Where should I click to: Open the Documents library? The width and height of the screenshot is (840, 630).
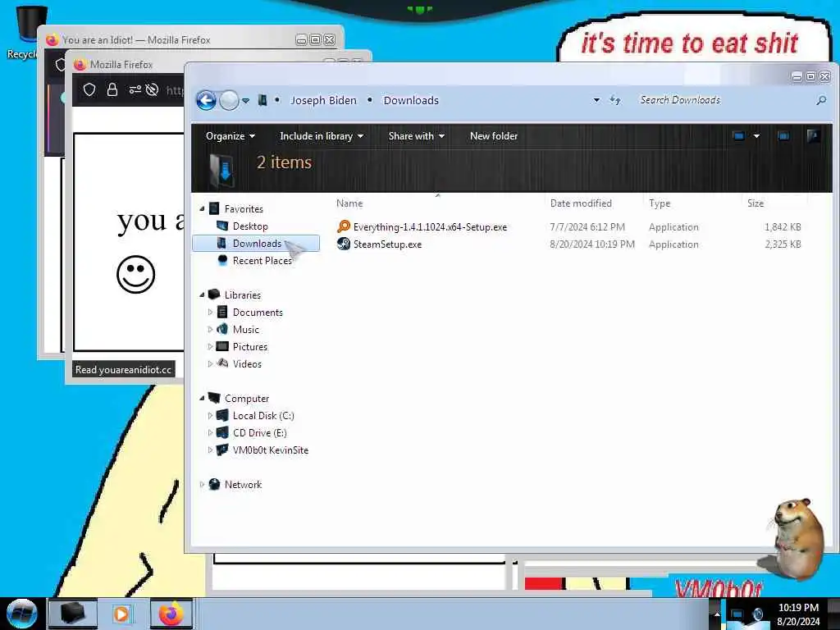point(258,313)
